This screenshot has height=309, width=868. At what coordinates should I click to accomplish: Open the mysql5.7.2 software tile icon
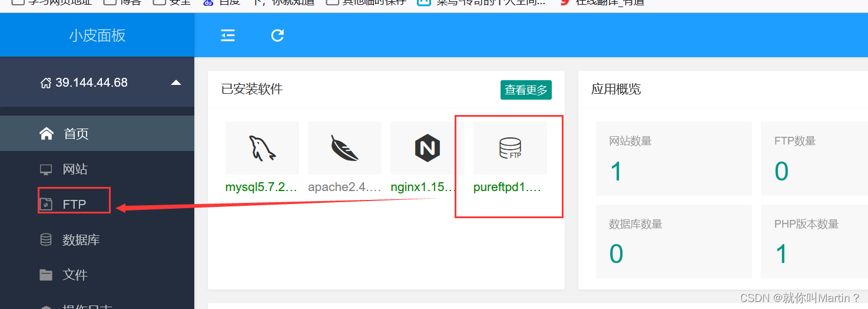(262, 148)
